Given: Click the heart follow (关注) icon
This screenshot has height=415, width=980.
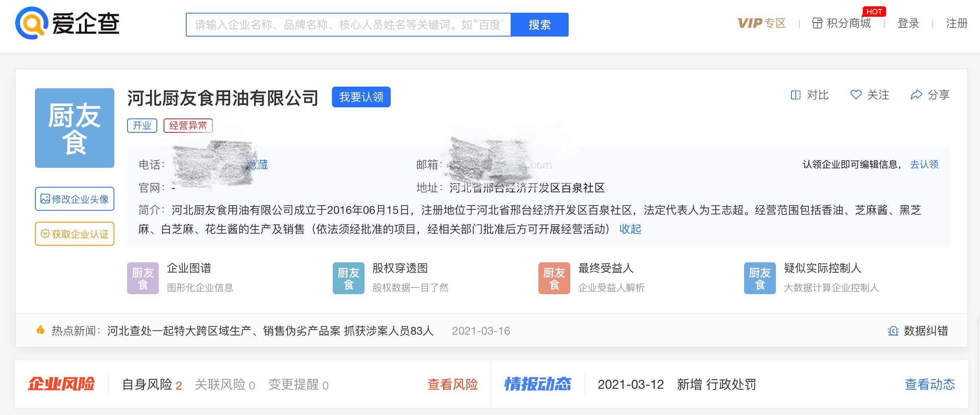Looking at the screenshot, I should 856,95.
